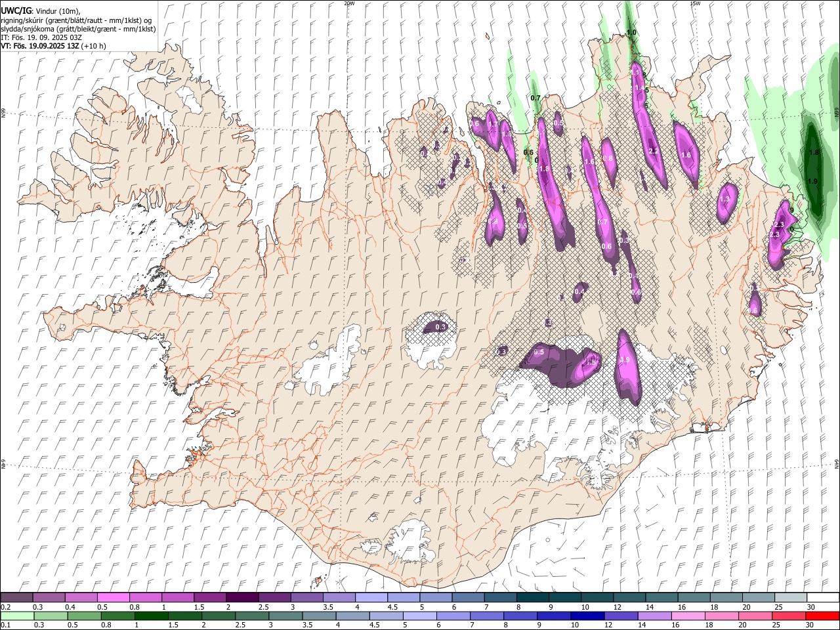The image size is (840, 630).
Task: Click the 1.3 value in the east
Action: pyautogui.click(x=725, y=199)
